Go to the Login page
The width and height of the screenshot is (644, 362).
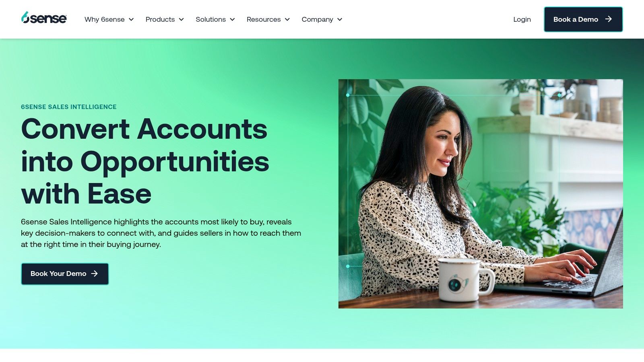tap(522, 19)
